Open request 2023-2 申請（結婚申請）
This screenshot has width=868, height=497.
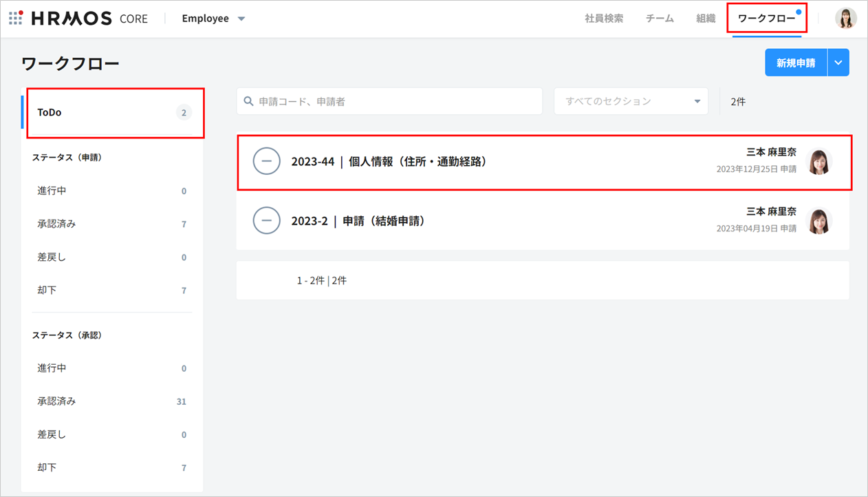[358, 221]
